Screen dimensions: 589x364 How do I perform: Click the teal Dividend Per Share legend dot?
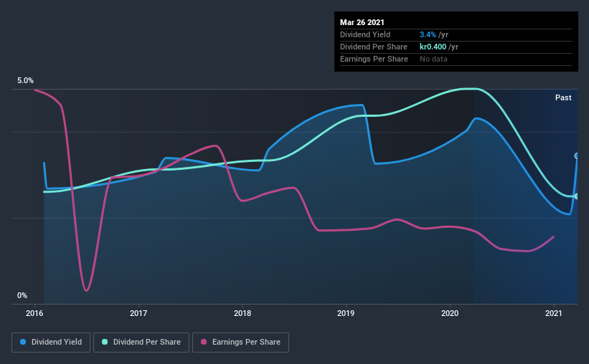[x=105, y=342]
